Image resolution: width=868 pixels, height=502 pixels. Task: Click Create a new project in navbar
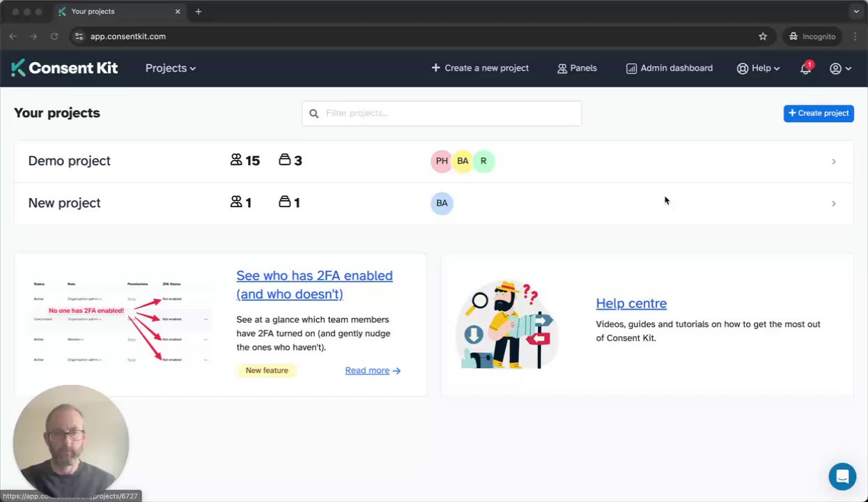480,68
